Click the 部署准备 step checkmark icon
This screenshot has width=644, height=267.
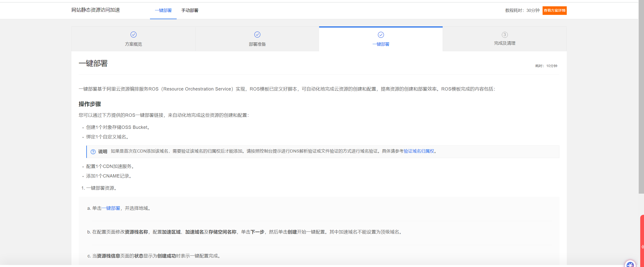[x=257, y=35]
